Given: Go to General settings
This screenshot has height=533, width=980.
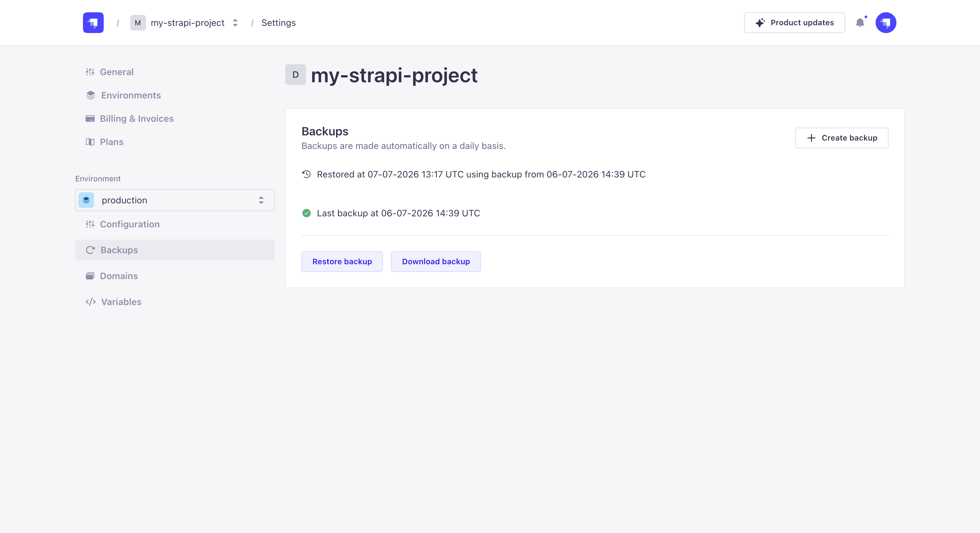Looking at the screenshot, I should tap(116, 72).
